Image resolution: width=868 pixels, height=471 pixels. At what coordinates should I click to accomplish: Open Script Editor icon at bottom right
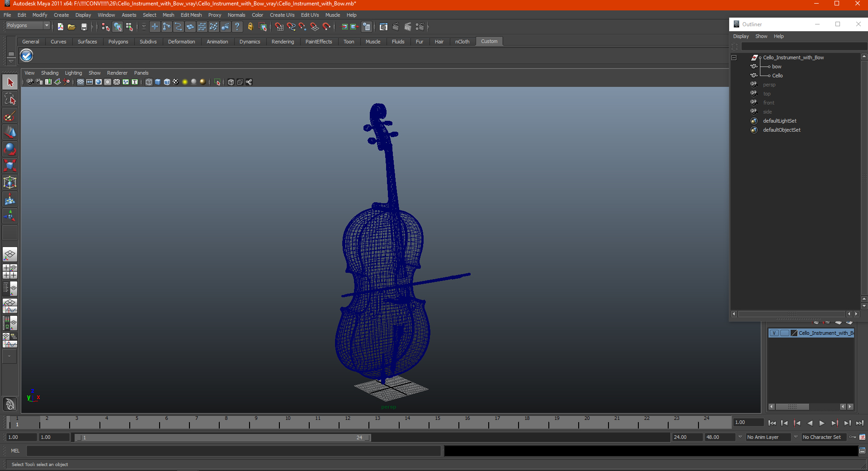[862, 451]
